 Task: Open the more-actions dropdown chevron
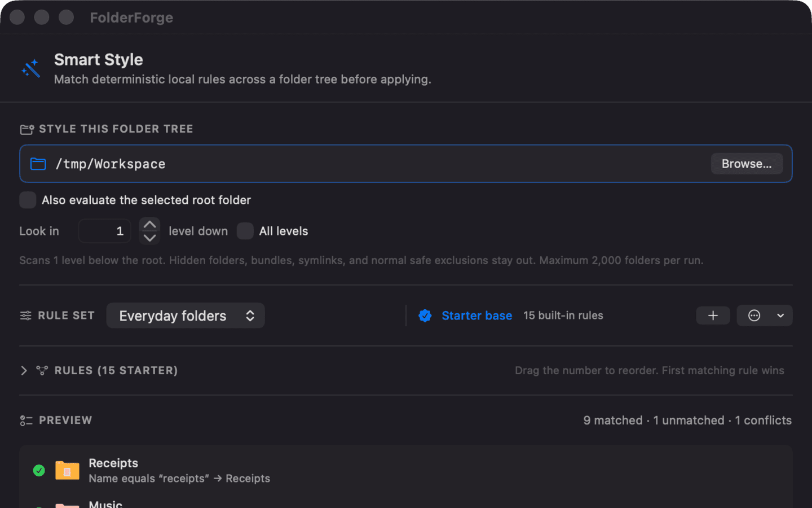click(x=780, y=316)
